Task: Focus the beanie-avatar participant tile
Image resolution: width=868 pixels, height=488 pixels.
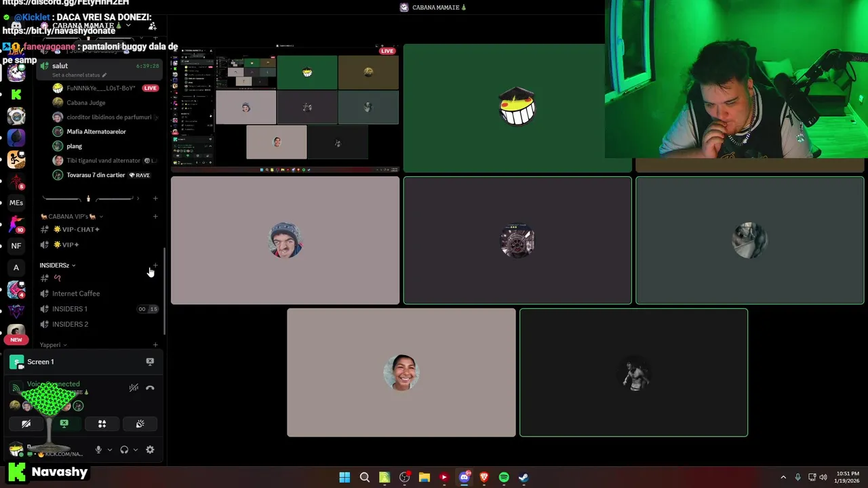Action: (285, 241)
